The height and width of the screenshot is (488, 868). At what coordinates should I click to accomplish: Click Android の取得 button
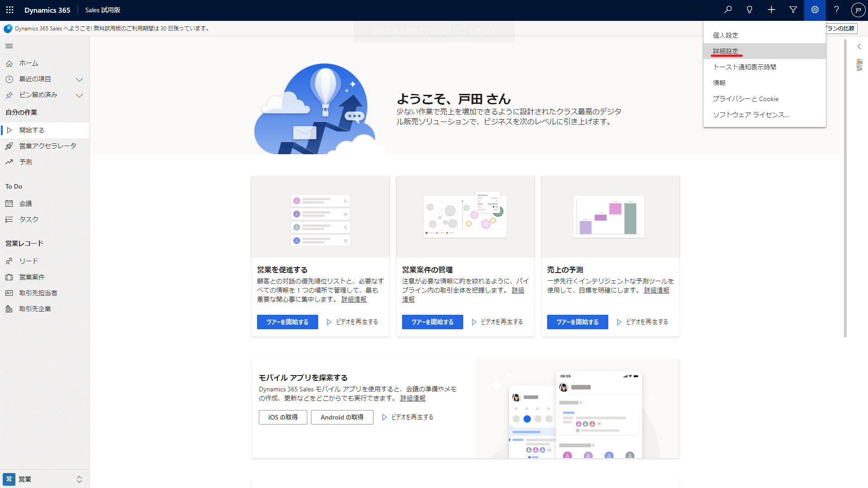pos(342,417)
